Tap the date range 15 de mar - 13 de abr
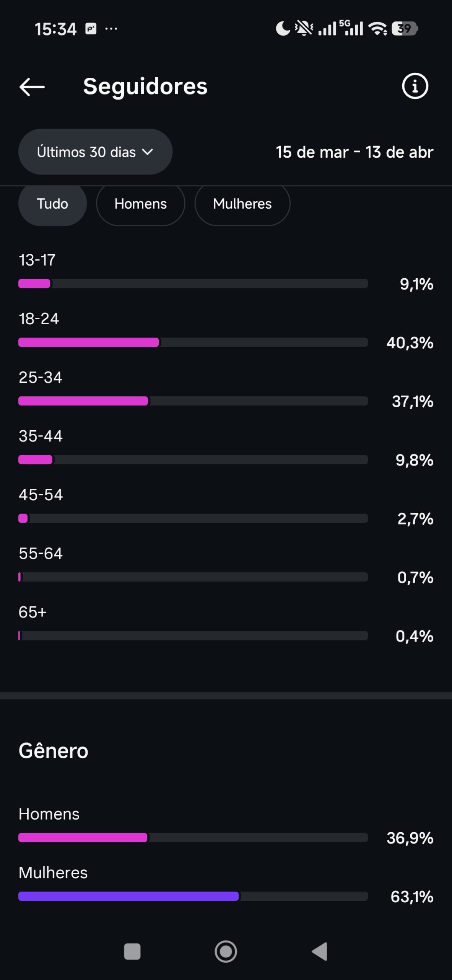The image size is (452, 980). pos(354,152)
